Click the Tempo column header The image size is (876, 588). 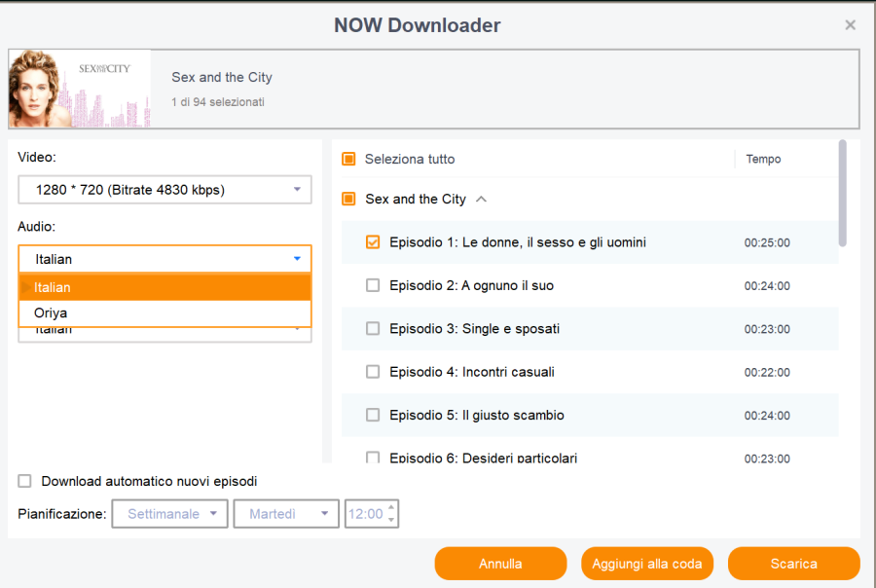point(763,160)
